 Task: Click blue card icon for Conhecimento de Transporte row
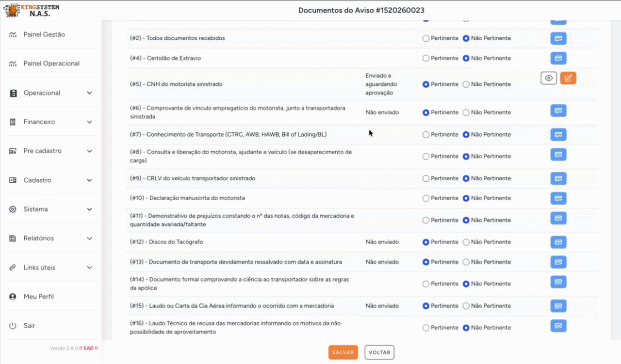pos(558,135)
